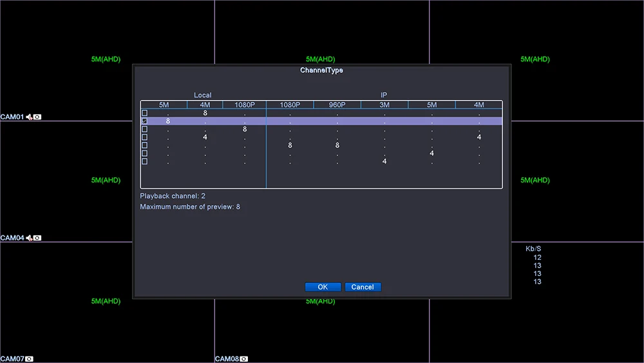Click the 8 under the 960P column
The height and width of the screenshot is (363, 644).
click(x=337, y=145)
